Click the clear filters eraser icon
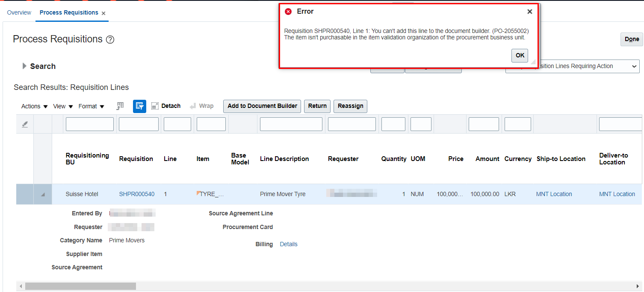Screen dimensions: 644x292 click(25, 124)
